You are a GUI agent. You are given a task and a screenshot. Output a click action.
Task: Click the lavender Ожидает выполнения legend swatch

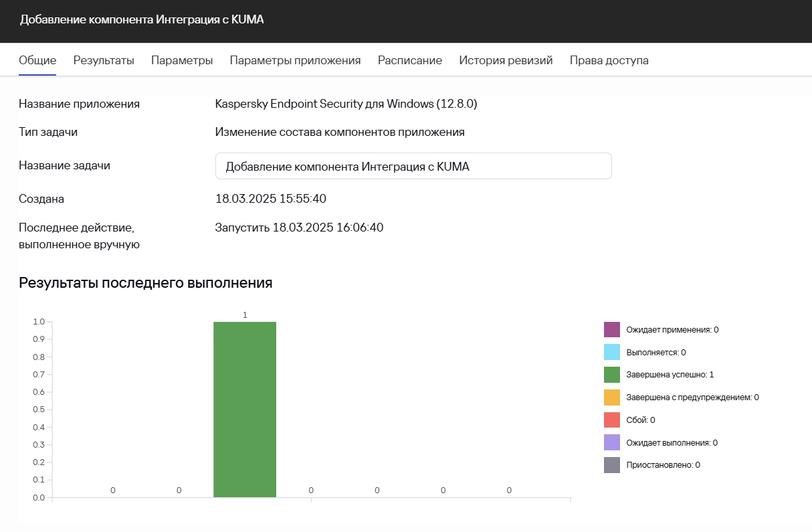[x=612, y=442]
